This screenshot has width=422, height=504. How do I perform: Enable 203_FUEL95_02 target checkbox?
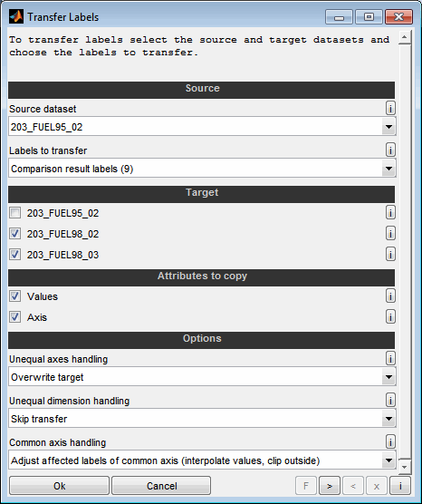pos(14,212)
